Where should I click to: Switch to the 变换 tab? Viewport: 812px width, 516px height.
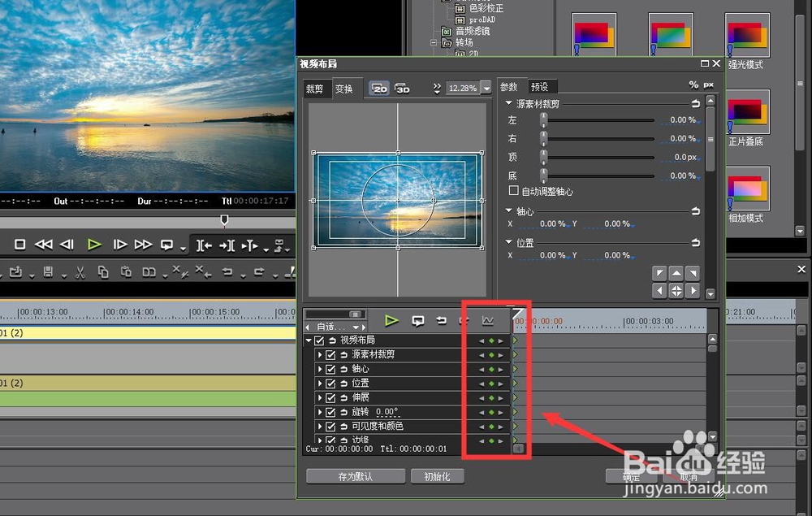(343, 89)
